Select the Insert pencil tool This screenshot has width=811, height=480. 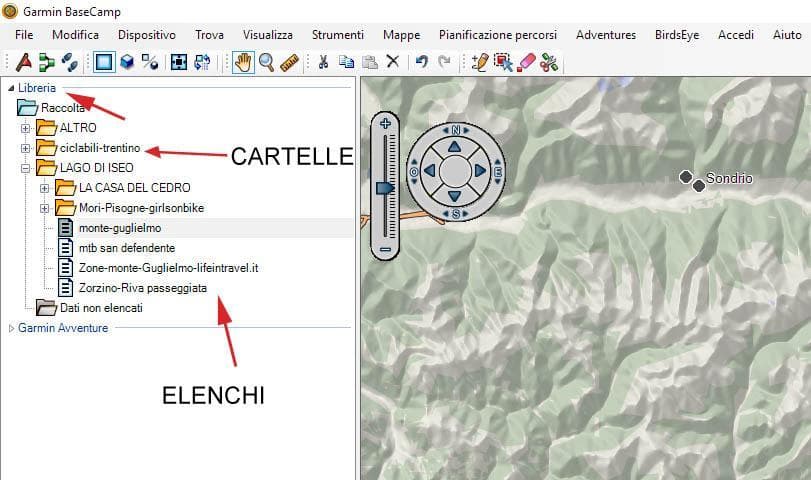pyautogui.click(x=479, y=62)
